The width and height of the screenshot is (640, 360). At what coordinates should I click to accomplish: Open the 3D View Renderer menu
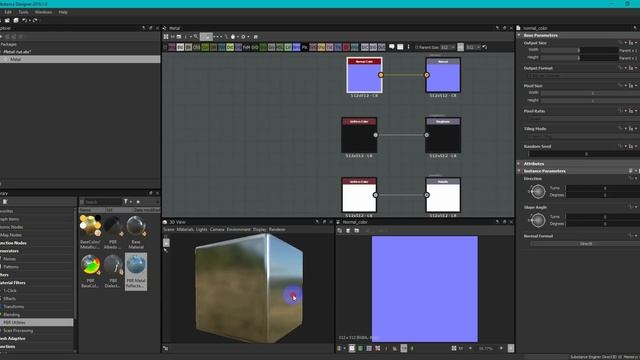pos(277,229)
